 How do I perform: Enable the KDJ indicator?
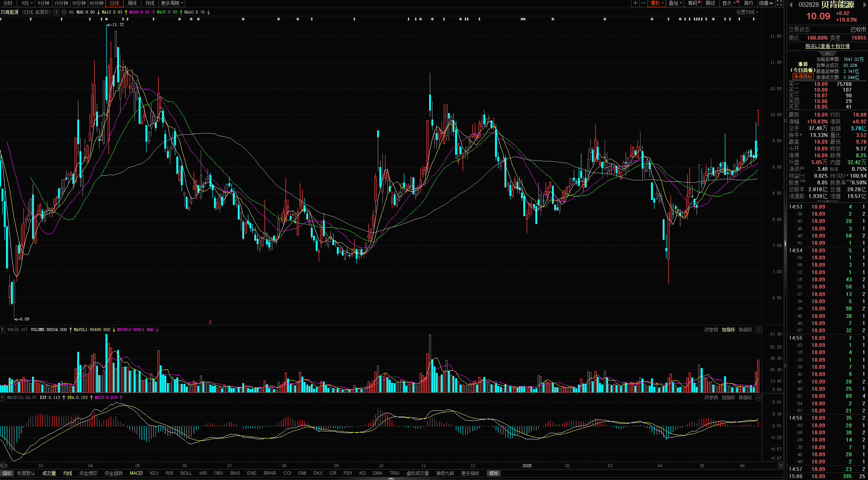(x=154, y=473)
